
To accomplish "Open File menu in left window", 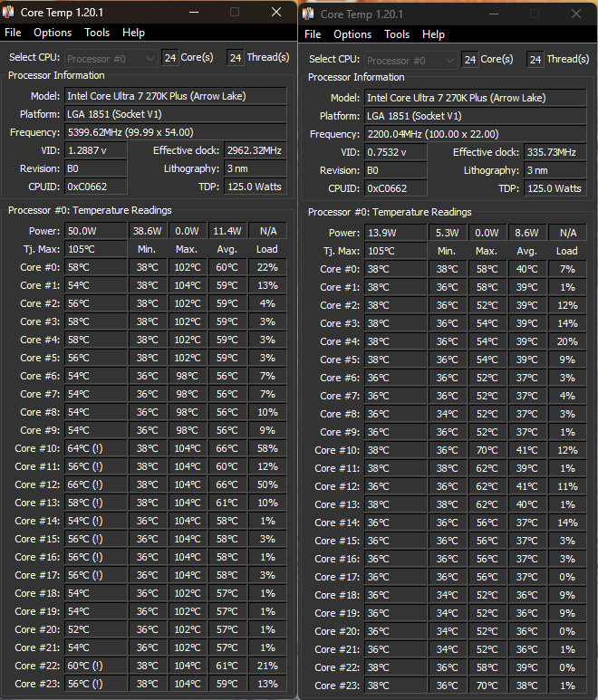I will pyautogui.click(x=13, y=33).
